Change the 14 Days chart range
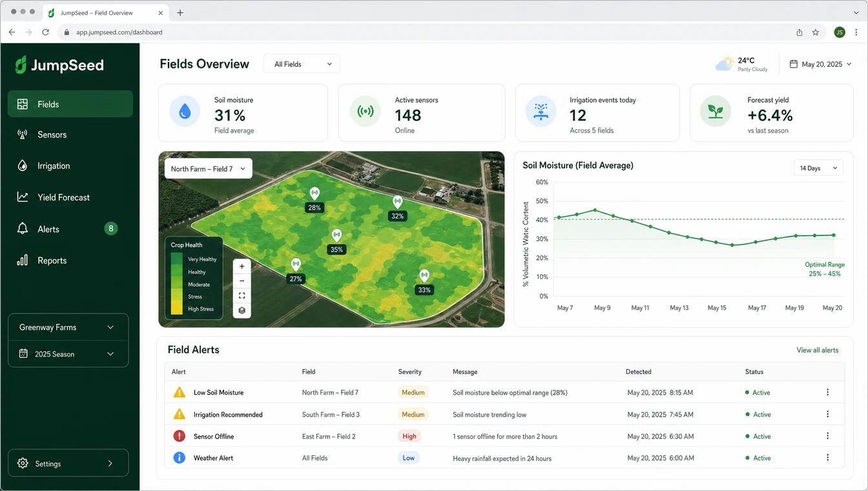The width and height of the screenshot is (868, 491). pyautogui.click(x=818, y=168)
